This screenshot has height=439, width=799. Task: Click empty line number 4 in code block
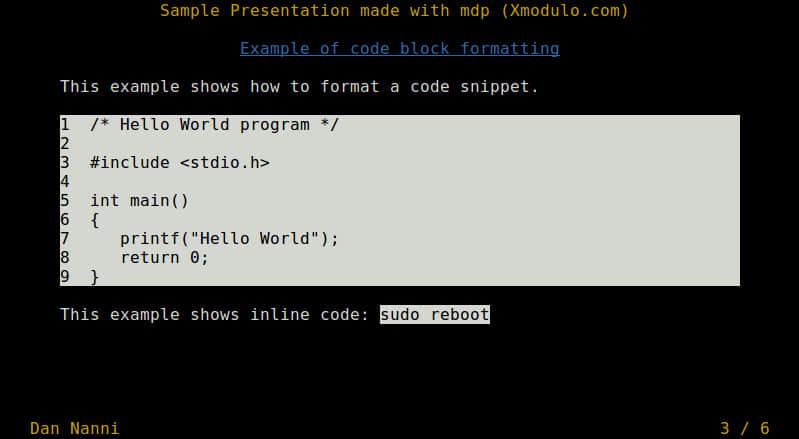click(65, 182)
